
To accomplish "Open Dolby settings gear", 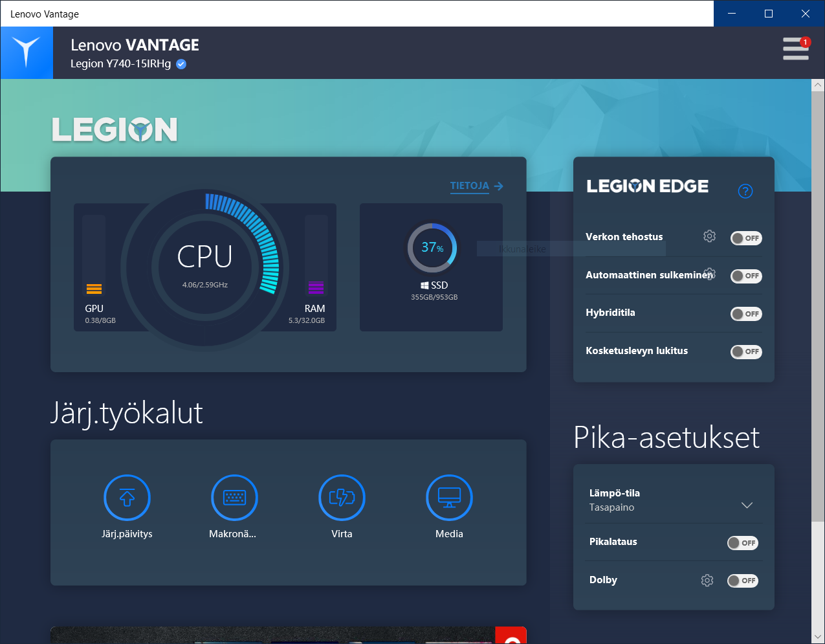I will 707,581.
